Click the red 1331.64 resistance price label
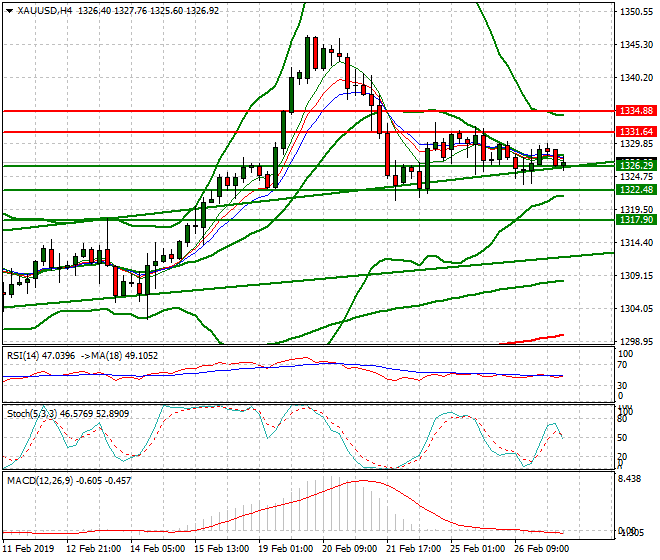This screenshot has height=560, width=660. [x=636, y=132]
